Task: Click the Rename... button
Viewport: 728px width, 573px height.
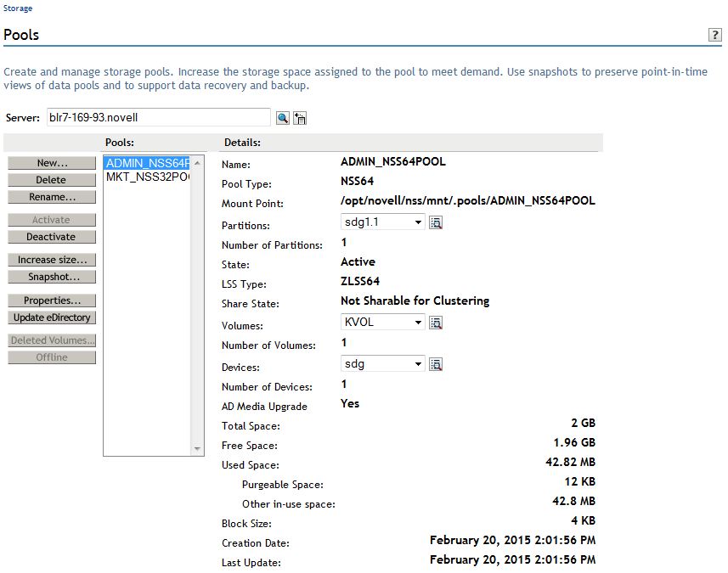Action: click(52, 197)
